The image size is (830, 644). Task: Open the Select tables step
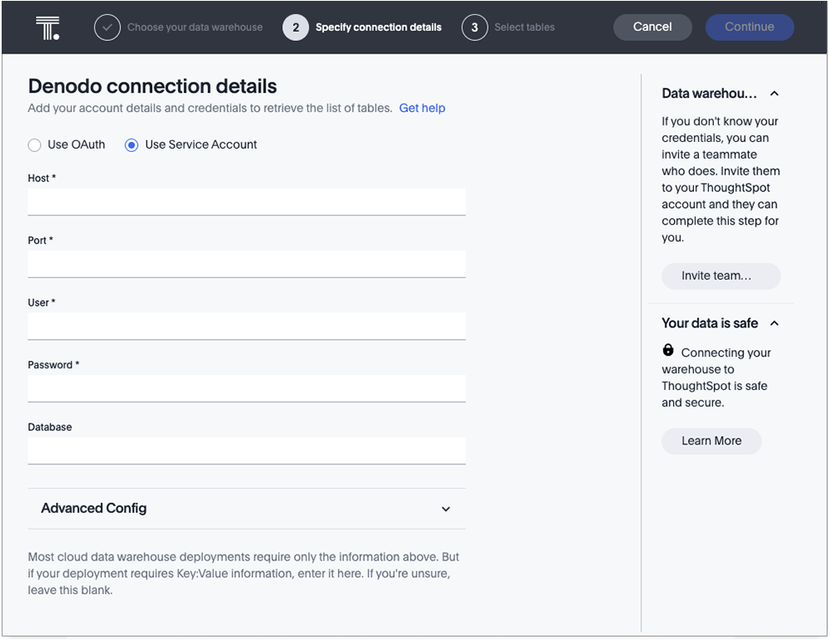tap(524, 28)
